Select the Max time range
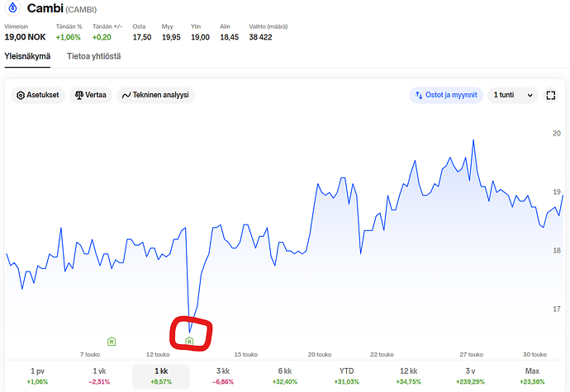570x392 pixels. point(532,376)
